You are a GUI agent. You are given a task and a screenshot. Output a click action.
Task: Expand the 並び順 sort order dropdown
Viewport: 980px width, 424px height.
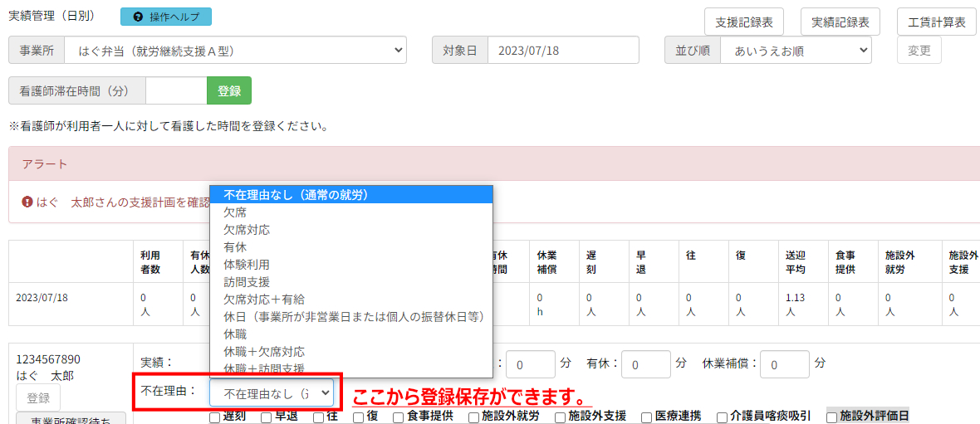click(x=795, y=51)
